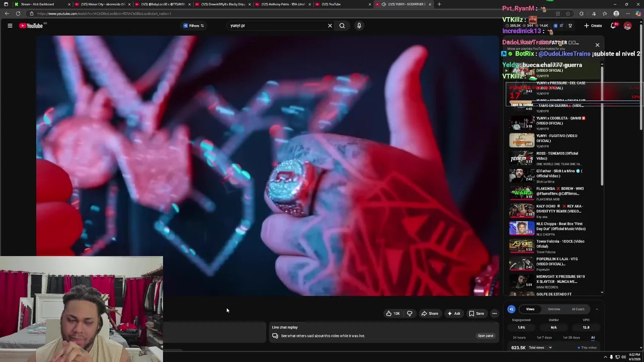Go back with browser back arrow

[7, 14]
